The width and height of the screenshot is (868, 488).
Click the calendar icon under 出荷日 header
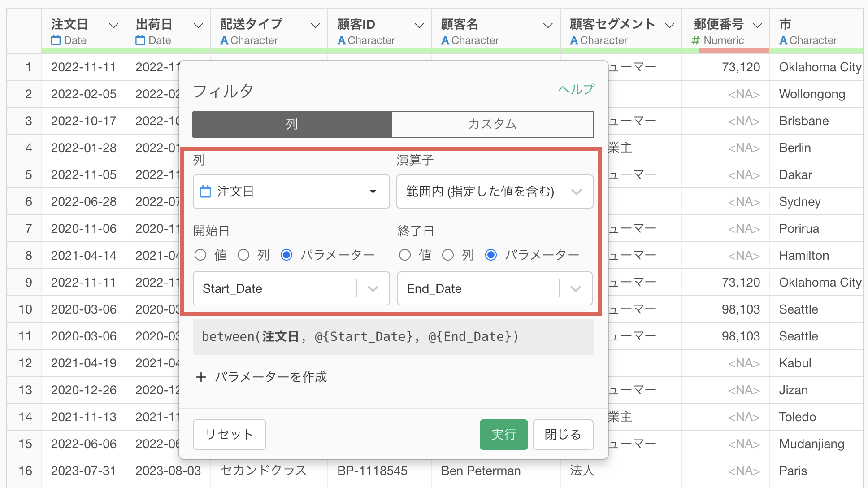(x=140, y=40)
